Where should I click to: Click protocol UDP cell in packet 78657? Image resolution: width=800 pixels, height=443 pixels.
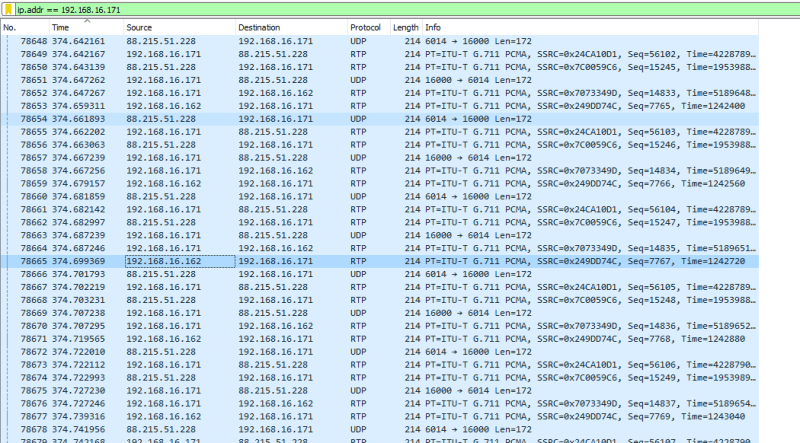(358, 158)
